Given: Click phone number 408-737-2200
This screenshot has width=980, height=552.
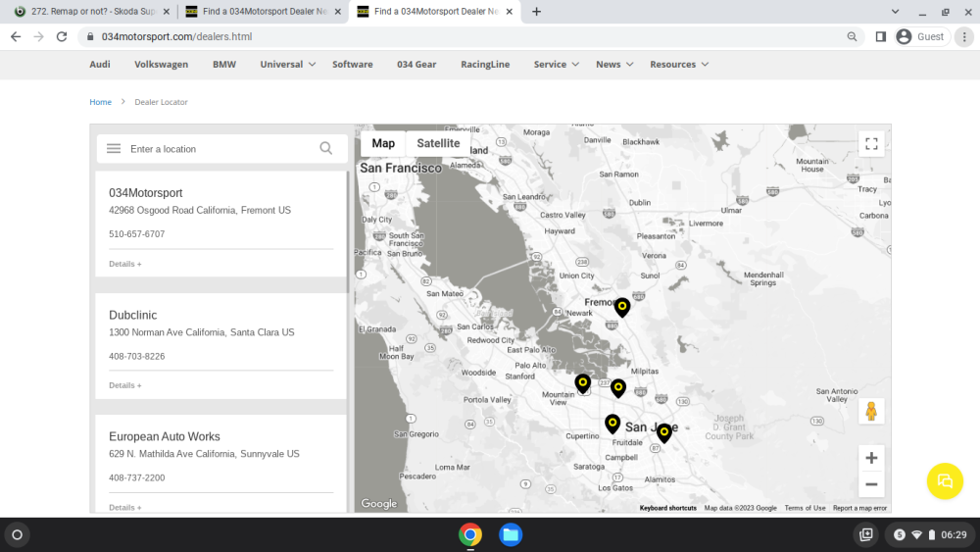Looking at the screenshot, I should tap(137, 477).
